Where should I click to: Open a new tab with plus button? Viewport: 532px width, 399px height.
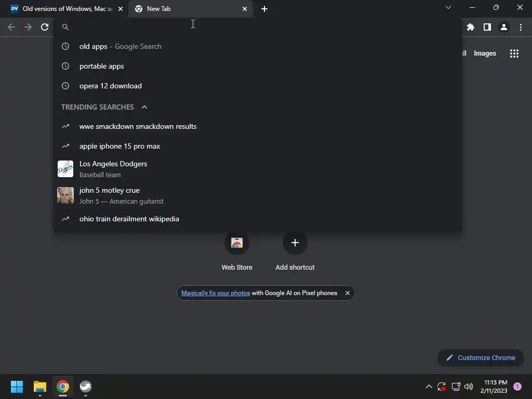click(x=264, y=9)
